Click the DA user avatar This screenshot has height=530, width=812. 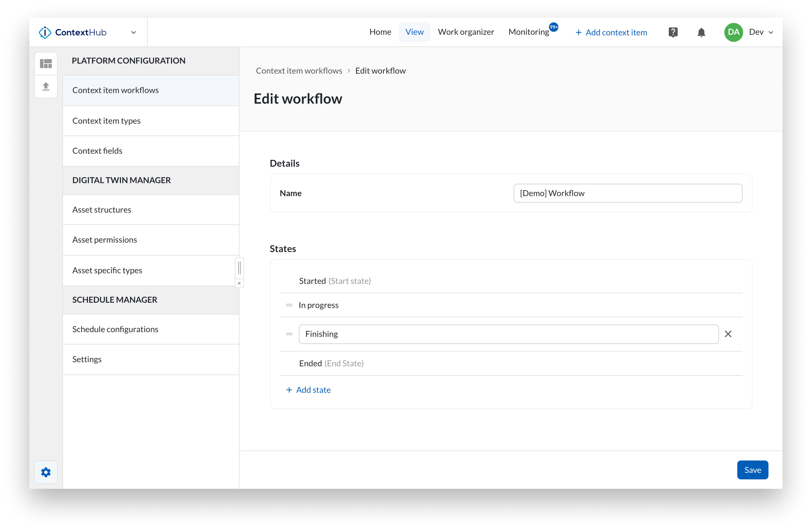[733, 32]
